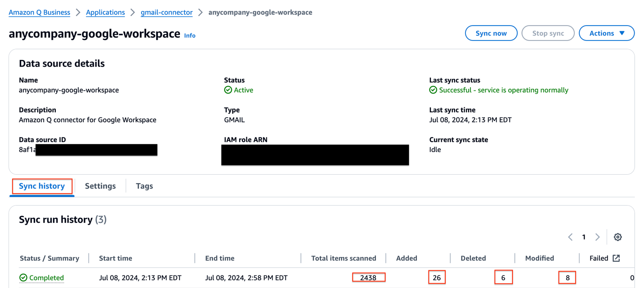Click the green Completed status icon
This screenshot has width=644, height=288.
point(23,278)
